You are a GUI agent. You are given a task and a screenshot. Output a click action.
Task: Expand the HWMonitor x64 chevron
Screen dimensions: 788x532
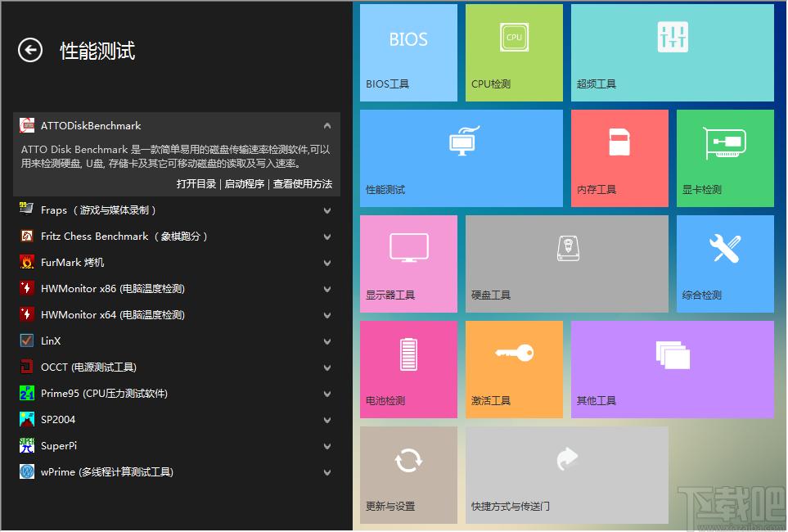point(327,315)
